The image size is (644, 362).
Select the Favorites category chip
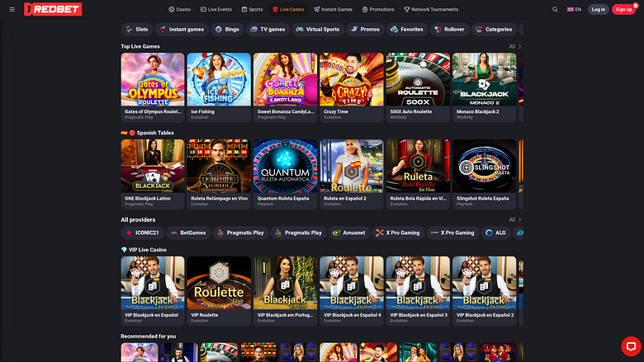(407, 30)
